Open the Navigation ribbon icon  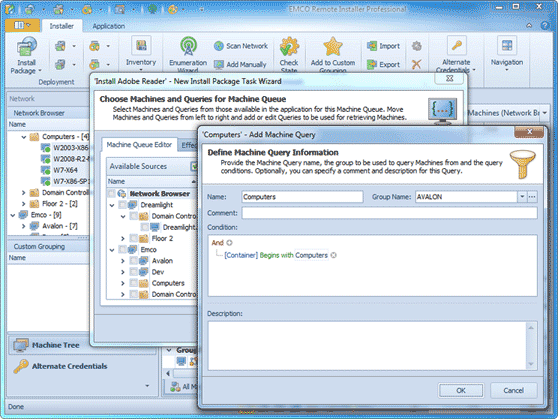[507, 45]
